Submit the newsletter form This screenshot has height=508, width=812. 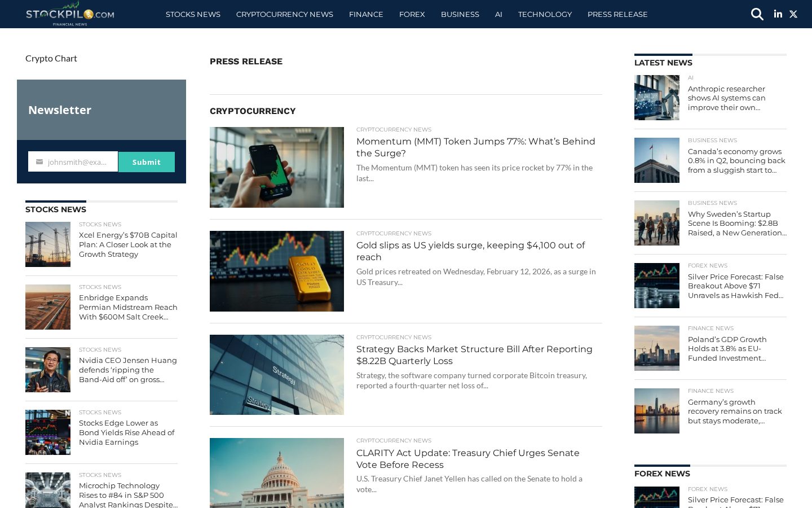[x=147, y=162]
